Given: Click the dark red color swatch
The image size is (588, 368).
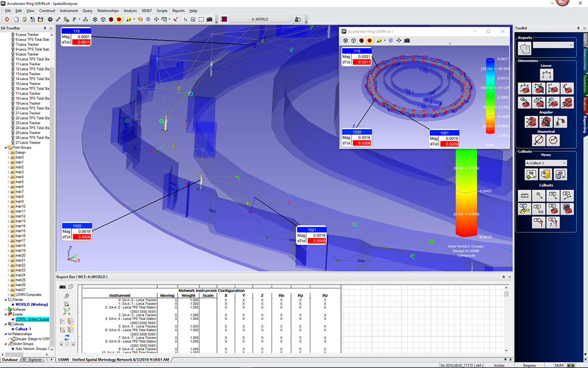Looking at the screenshot, I should [x=224, y=19].
